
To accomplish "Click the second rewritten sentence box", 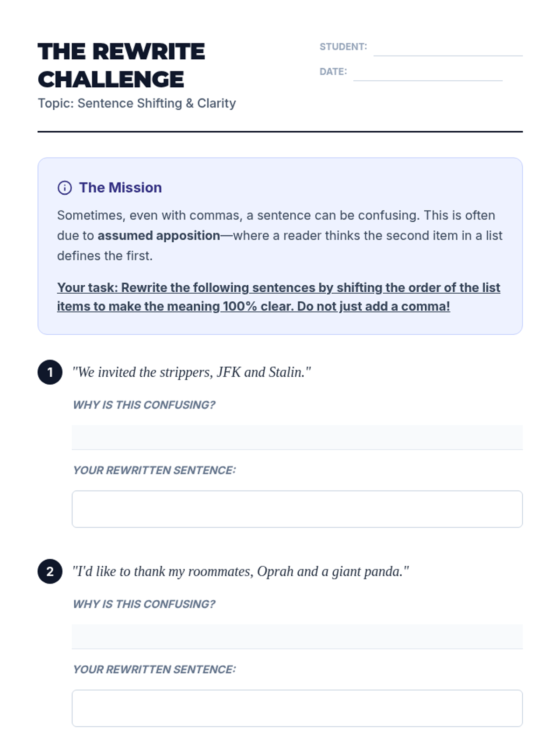I will coord(297,708).
